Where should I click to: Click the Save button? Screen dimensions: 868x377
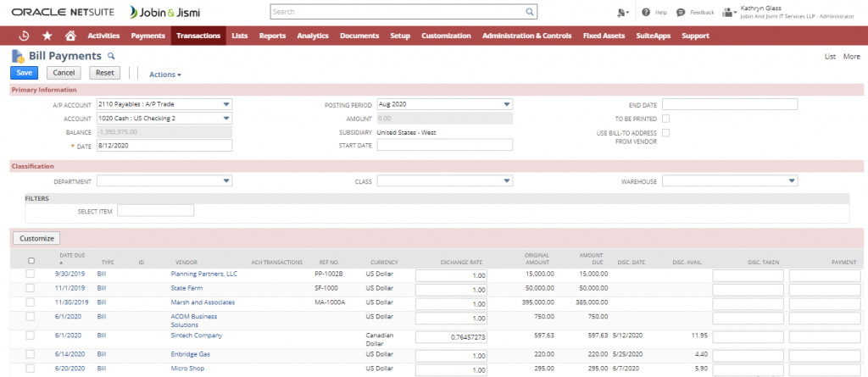[x=25, y=73]
